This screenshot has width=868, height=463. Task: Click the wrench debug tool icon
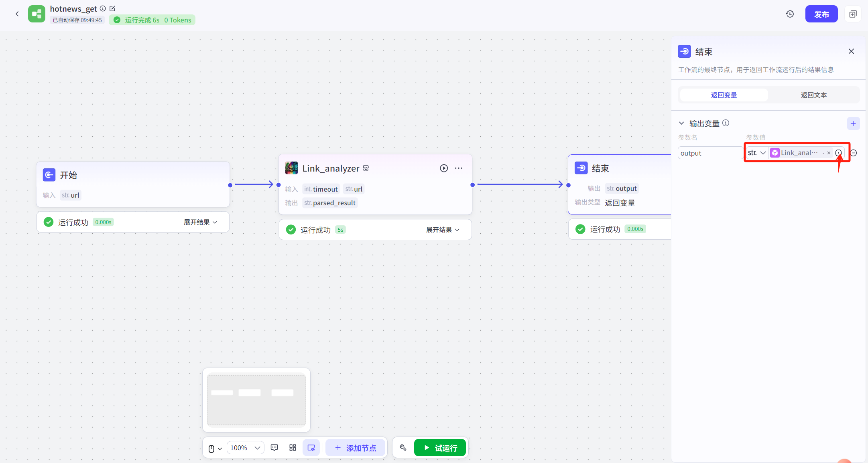[x=403, y=447]
